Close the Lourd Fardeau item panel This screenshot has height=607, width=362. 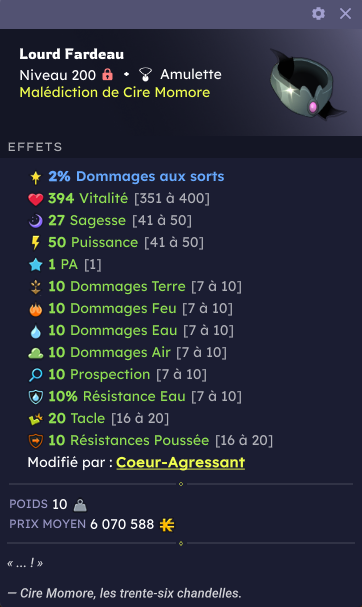click(345, 14)
